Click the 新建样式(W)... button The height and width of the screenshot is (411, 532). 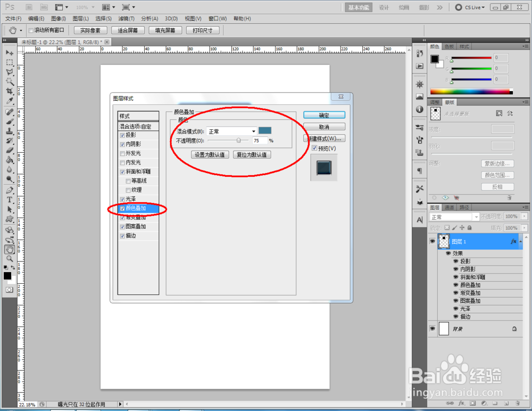(x=324, y=138)
